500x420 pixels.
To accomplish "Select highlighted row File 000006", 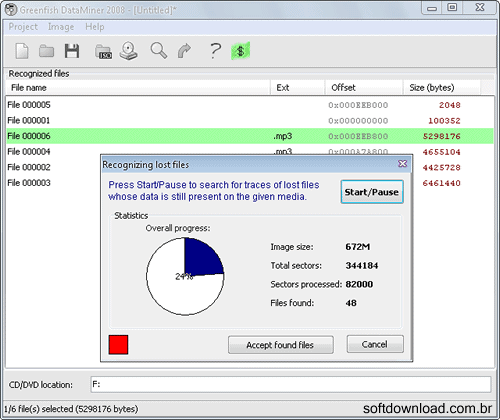I will 250,136.
